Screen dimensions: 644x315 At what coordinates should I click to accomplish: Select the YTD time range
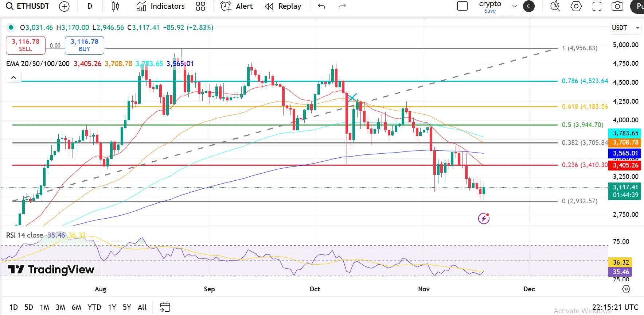tap(94, 307)
